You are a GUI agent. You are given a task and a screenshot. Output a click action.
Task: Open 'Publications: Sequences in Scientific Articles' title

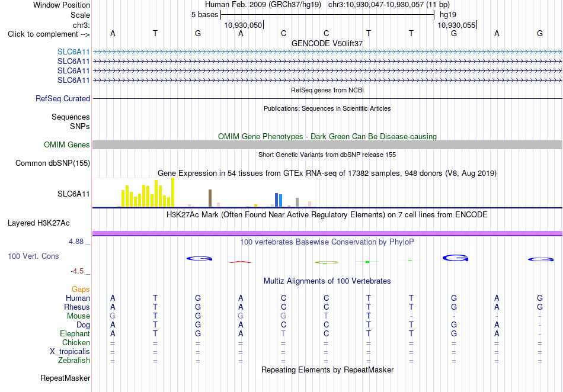click(x=327, y=108)
